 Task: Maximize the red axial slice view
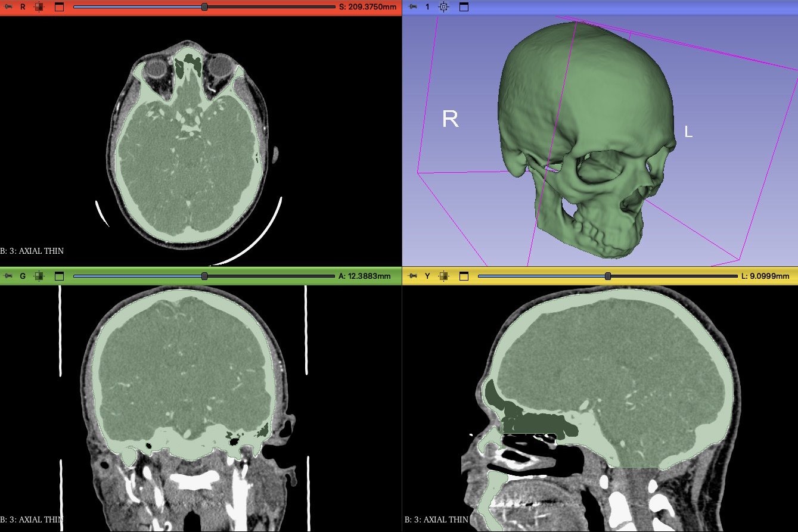58,7
